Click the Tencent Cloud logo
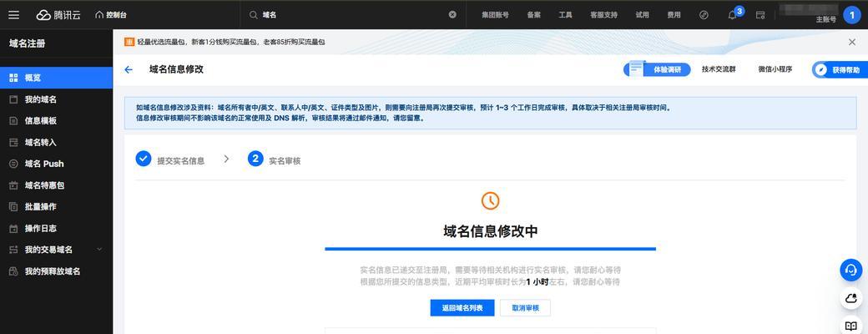Viewport: 868px width, 334px height. tap(58, 15)
